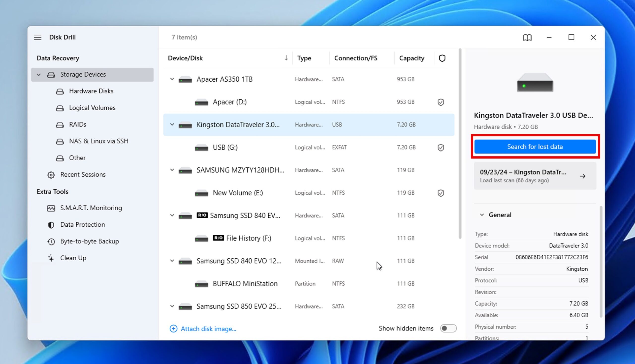Expand the Samsung SSD 850 EVO 25 device

(171, 306)
